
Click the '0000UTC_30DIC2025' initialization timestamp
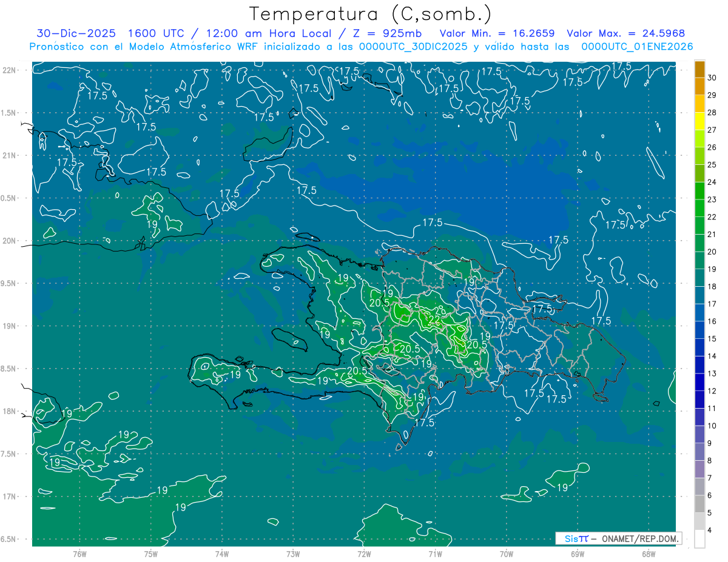click(x=414, y=47)
